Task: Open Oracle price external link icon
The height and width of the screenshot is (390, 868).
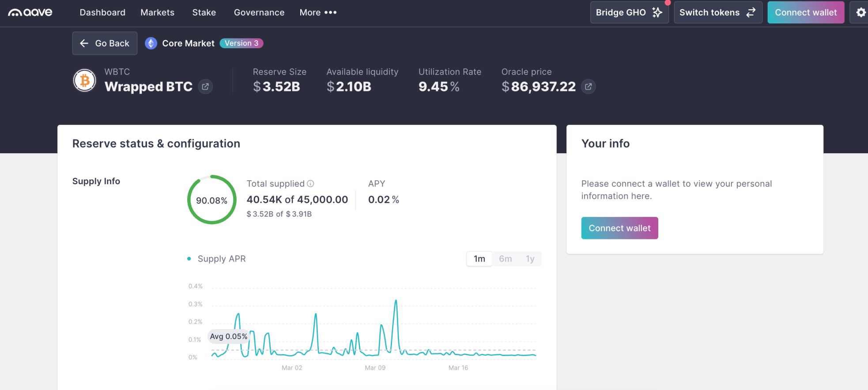Action: [x=588, y=87]
